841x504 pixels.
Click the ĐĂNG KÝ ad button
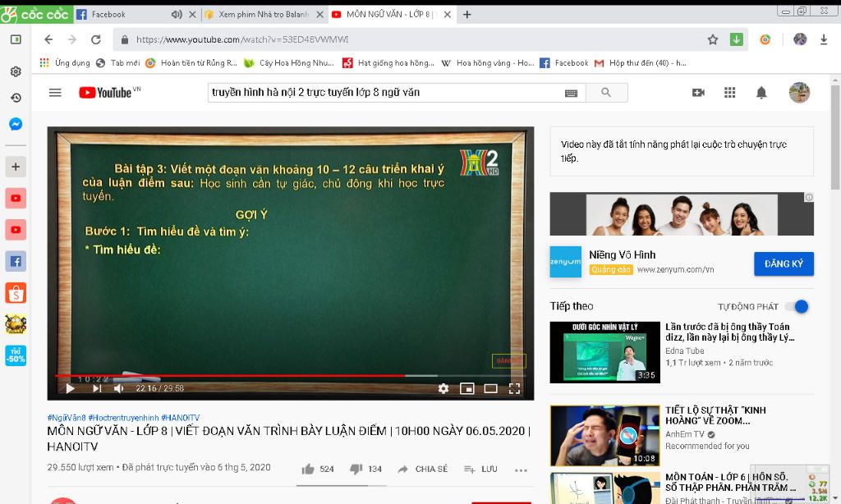coord(784,263)
